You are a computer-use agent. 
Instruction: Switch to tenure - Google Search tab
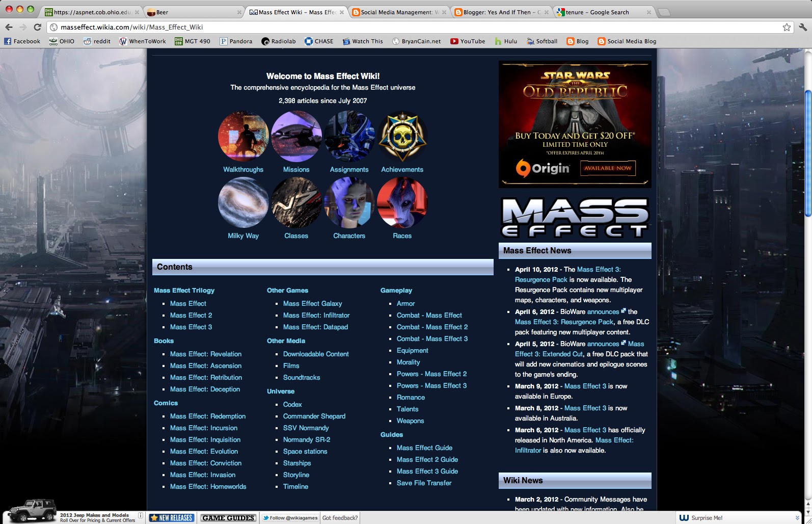pos(604,12)
